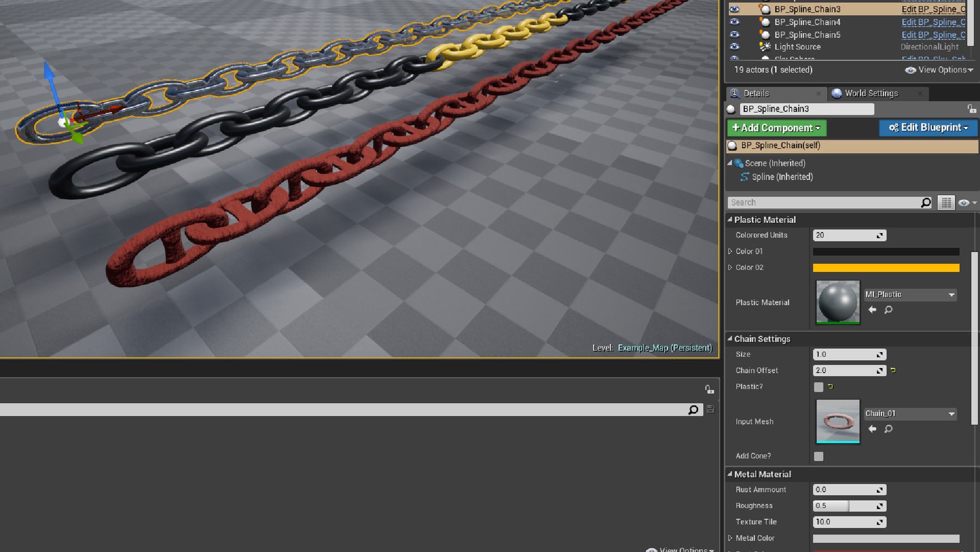
Task: Open Edit BP_Spline_C link for BP_Spline_Chain5
Action: (933, 34)
